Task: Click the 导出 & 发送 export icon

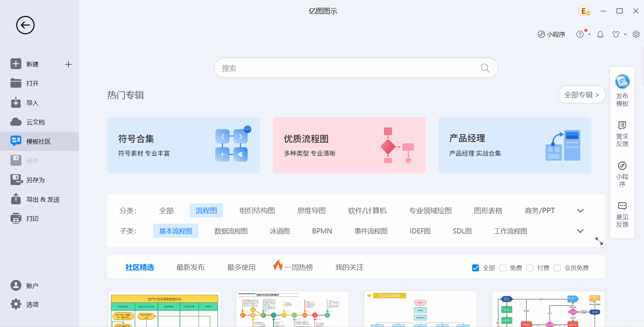Action: pyautogui.click(x=16, y=199)
